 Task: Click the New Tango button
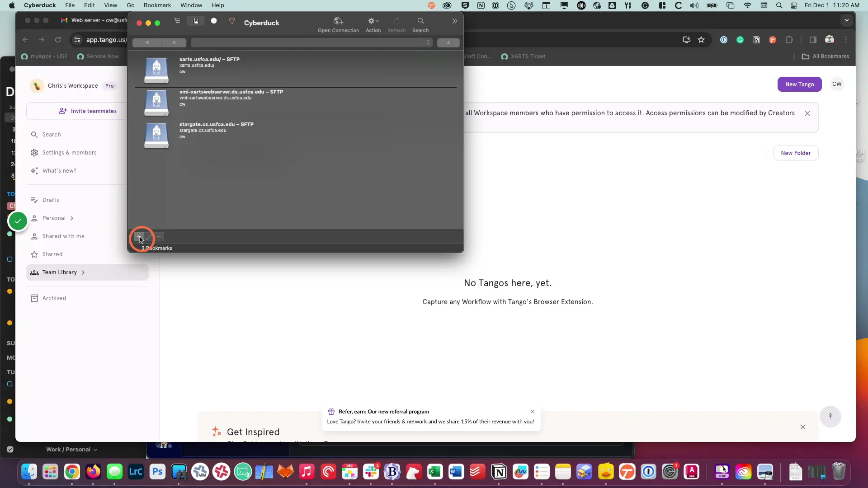coord(799,84)
